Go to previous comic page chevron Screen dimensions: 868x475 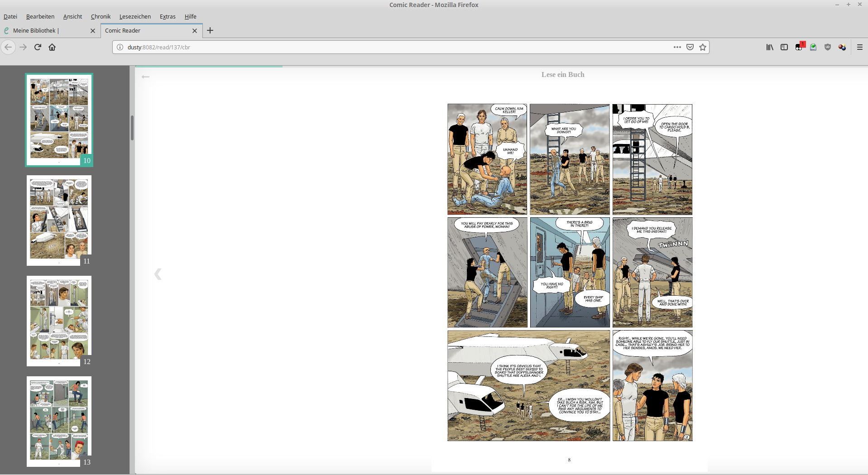(x=158, y=274)
